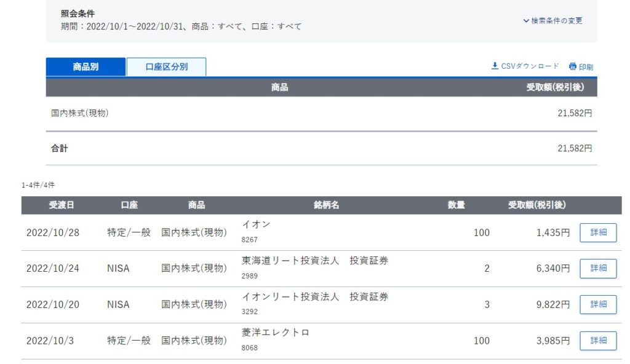Screen dimensions: 630x364
Task: Click the 数量 column header
Action: click(456, 205)
